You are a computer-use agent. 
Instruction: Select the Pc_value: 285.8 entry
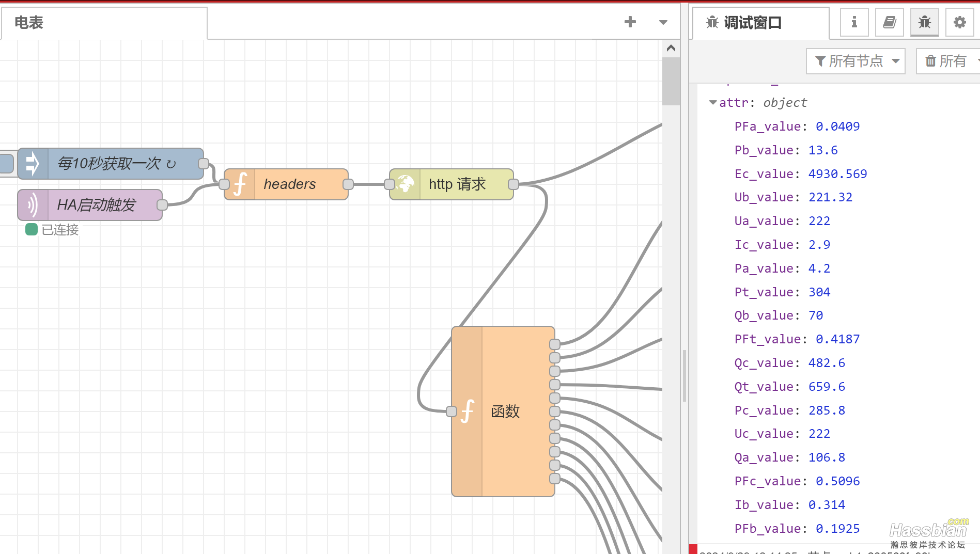790,410
